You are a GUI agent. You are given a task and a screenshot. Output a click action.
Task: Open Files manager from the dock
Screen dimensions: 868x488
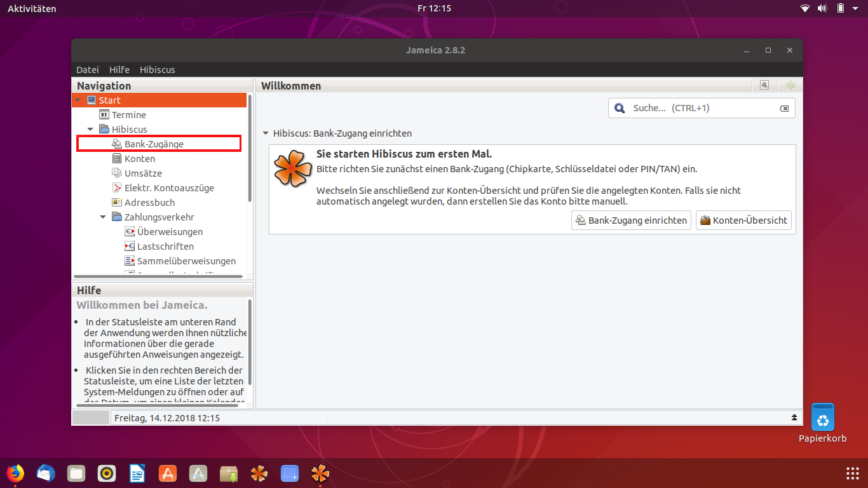[76, 473]
